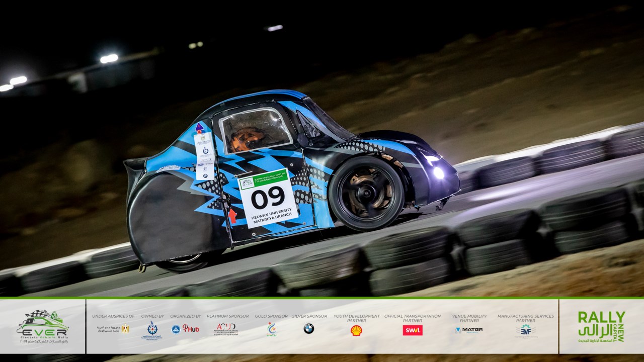This screenshot has width=644, height=362.
Task: Click the BMW logo
Action: click(308, 329)
